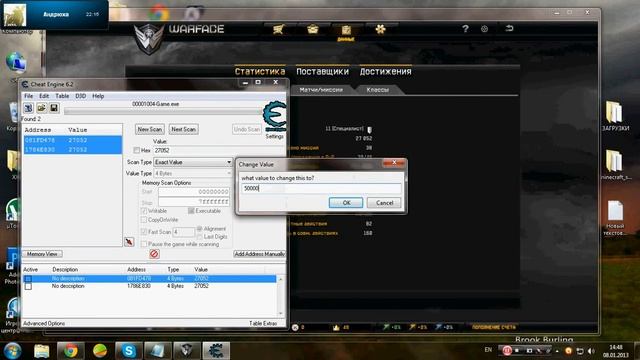Click Warface flower-shaped icon
The image size is (640, 360).
coord(380,29)
